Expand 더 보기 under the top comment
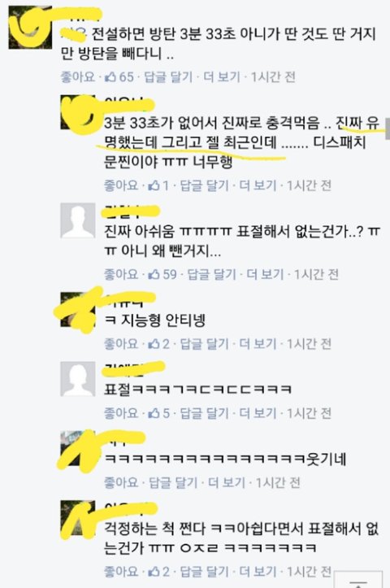Image resolution: width=390 pixels, height=588 pixels. (x=222, y=77)
